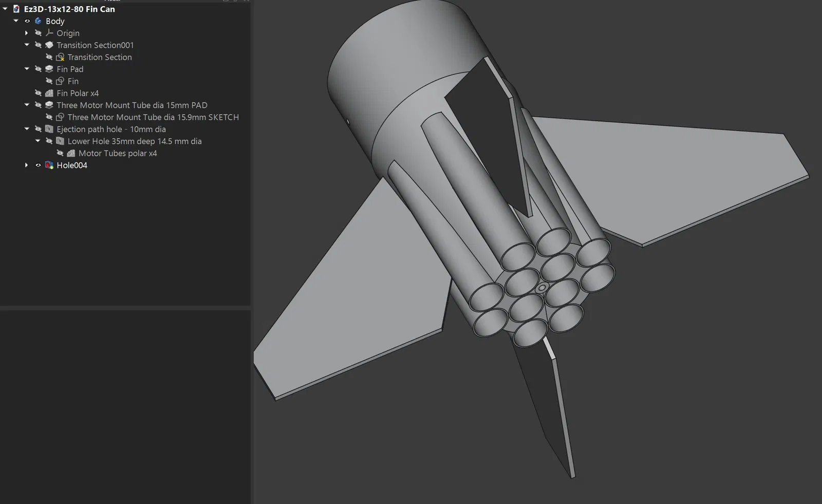822x504 pixels.
Task: Click the Lower Hole 35mm deep feature icon
Action: (x=60, y=141)
